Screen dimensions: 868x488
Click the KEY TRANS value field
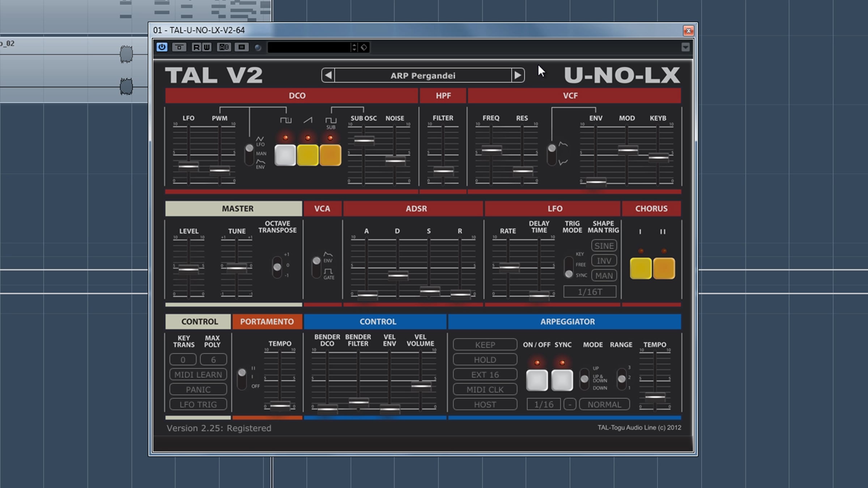point(183,360)
